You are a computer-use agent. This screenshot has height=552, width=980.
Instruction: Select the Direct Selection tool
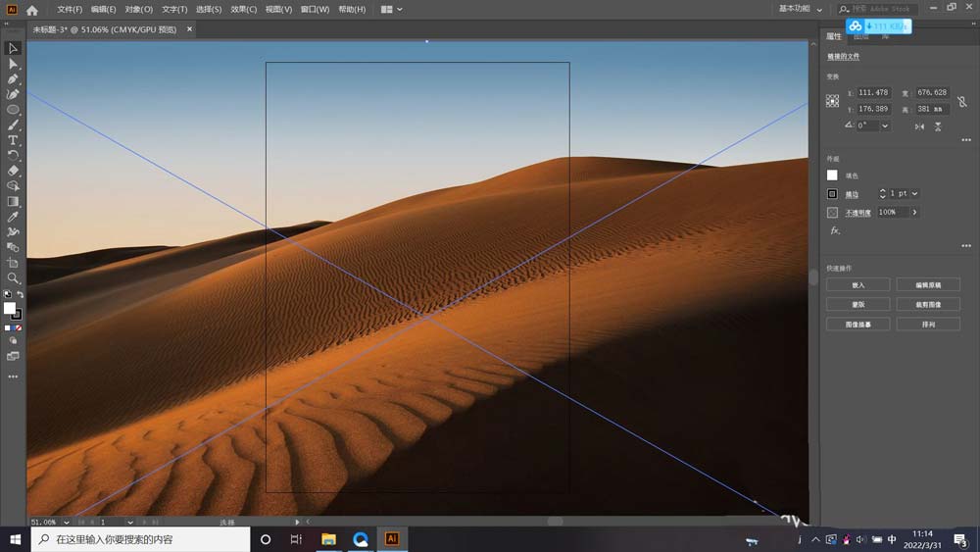pos(14,64)
